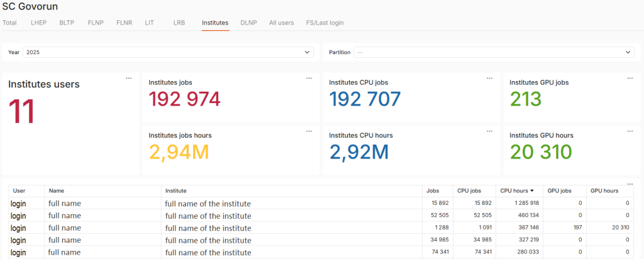Open the FS/Last login tab

click(x=325, y=23)
